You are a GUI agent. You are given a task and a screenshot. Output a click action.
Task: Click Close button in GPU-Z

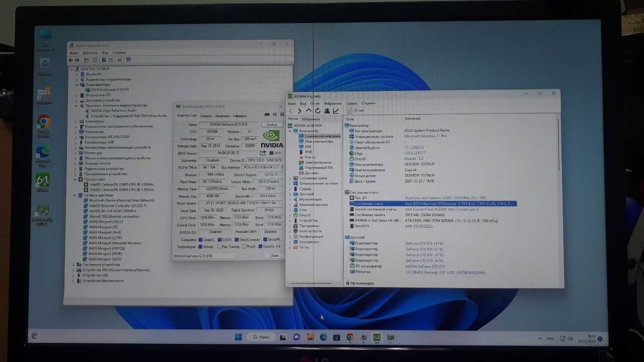[x=274, y=255]
